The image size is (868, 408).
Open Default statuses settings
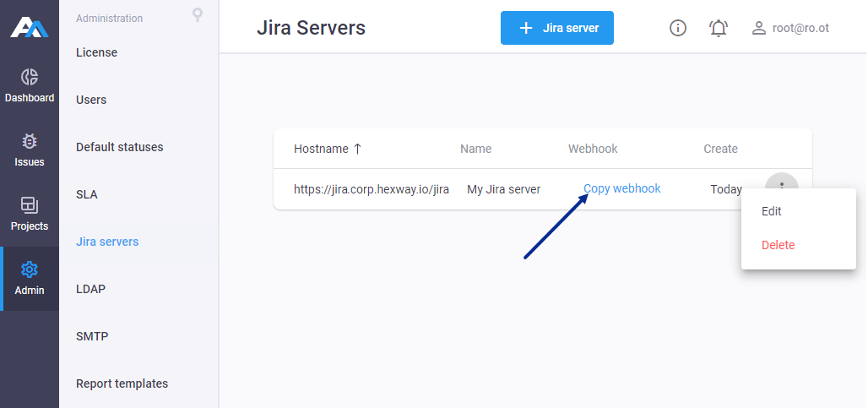(x=120, y=147)
